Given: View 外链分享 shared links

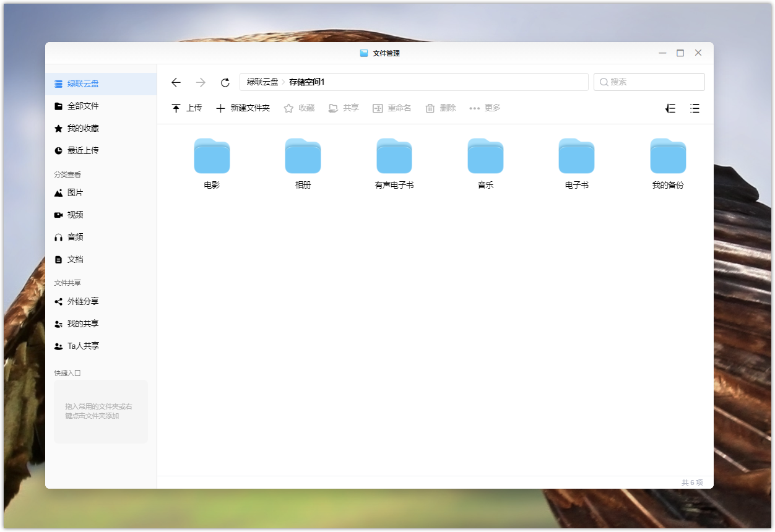Looking at the screenshot, I should (x=83, y=301).
